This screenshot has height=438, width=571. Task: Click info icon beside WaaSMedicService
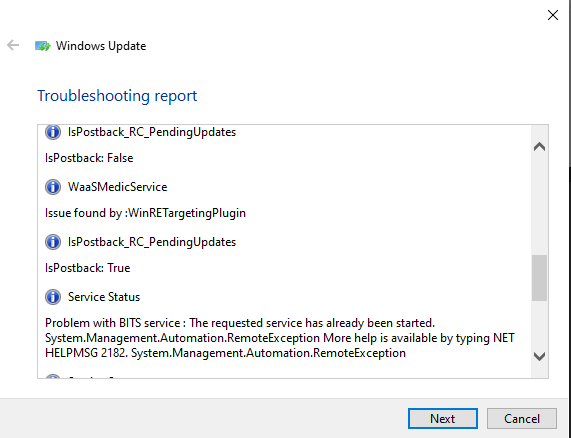tap(53, 187)
